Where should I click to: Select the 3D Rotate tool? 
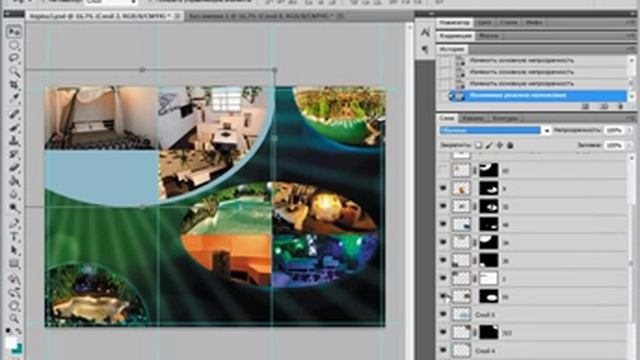[x=15, y=279]
